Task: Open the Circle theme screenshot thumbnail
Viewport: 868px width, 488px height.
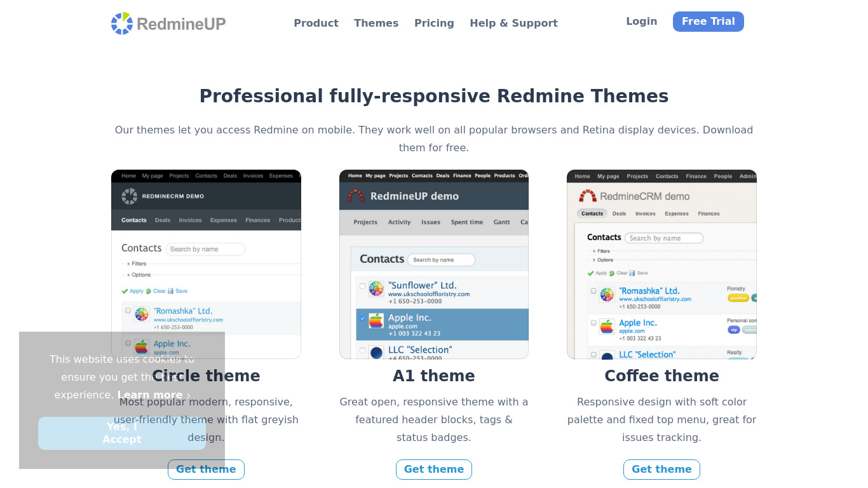Action: pyautogui.click(x=206, y=264)
